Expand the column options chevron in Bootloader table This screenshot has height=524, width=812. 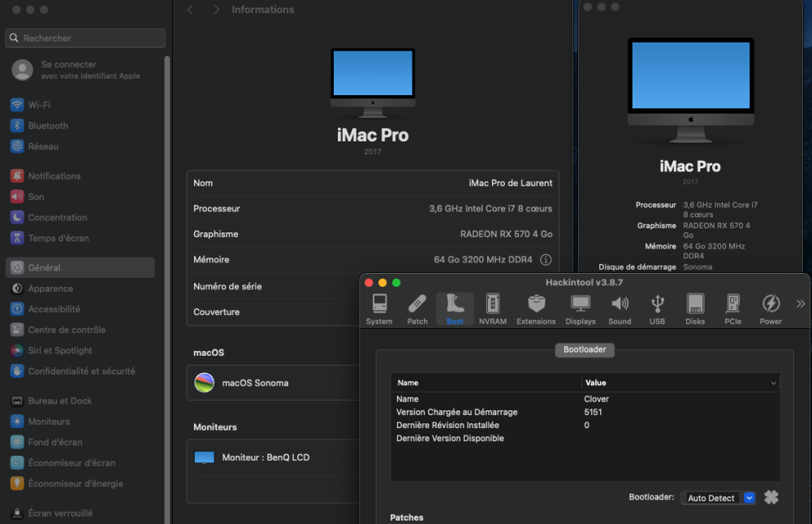773,383
